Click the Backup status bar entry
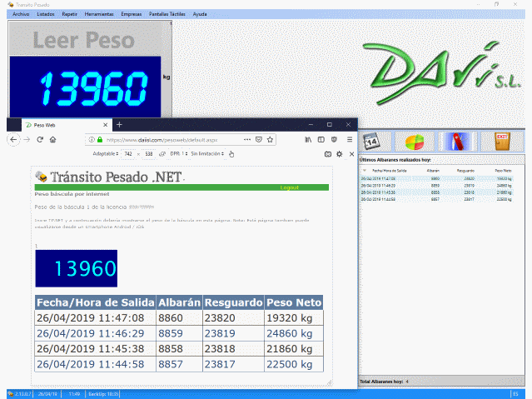 click(103, 394)
